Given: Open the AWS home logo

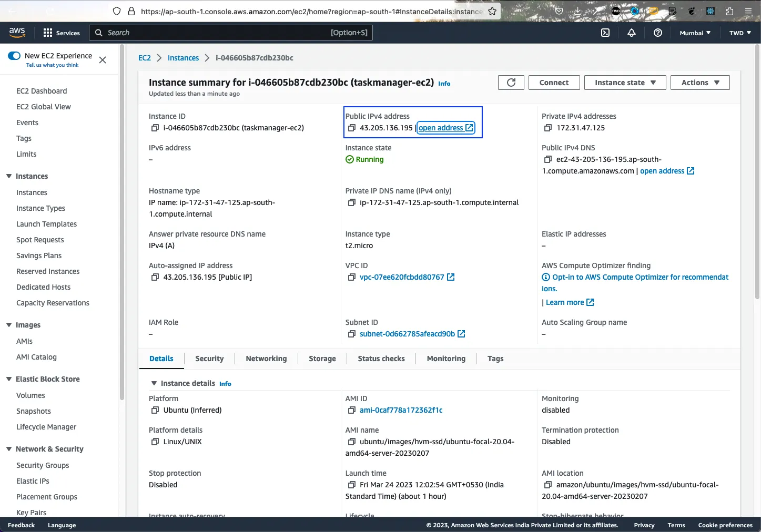Looking at the screenshot, I should pyautogui.click(x=17, y=32).
